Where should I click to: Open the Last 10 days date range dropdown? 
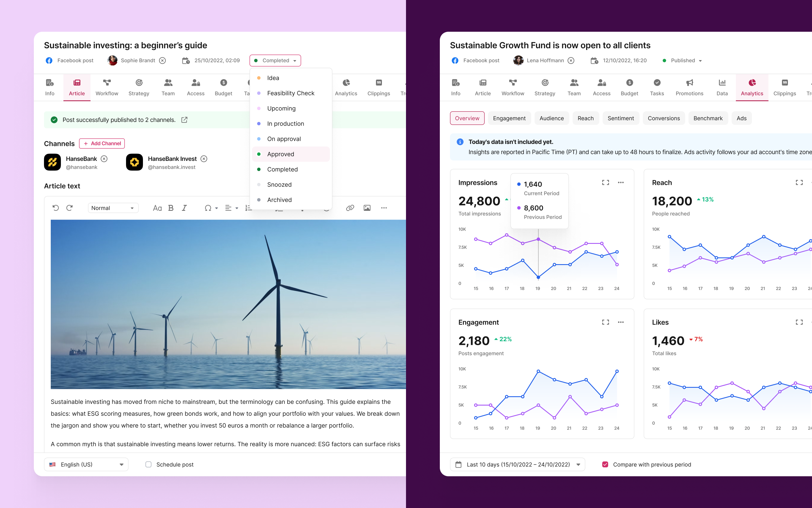pyautogui.click(x=517, y=464)
